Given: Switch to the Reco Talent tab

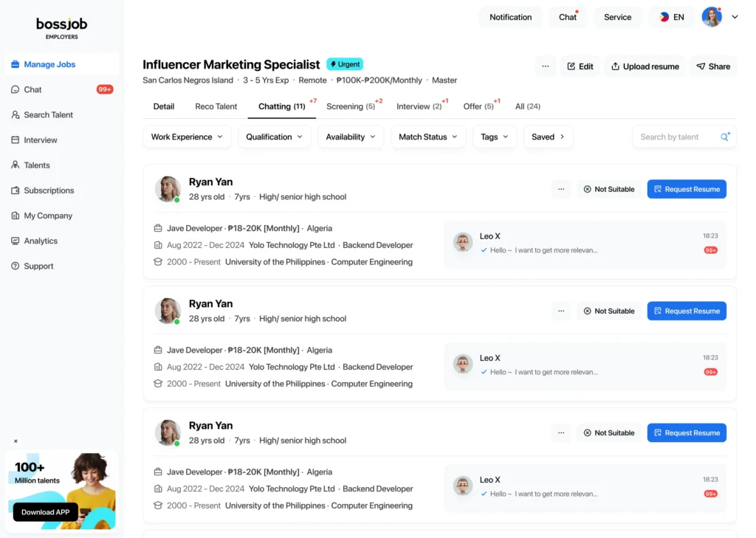Looking at the screenshot, I should pos(216,106).
